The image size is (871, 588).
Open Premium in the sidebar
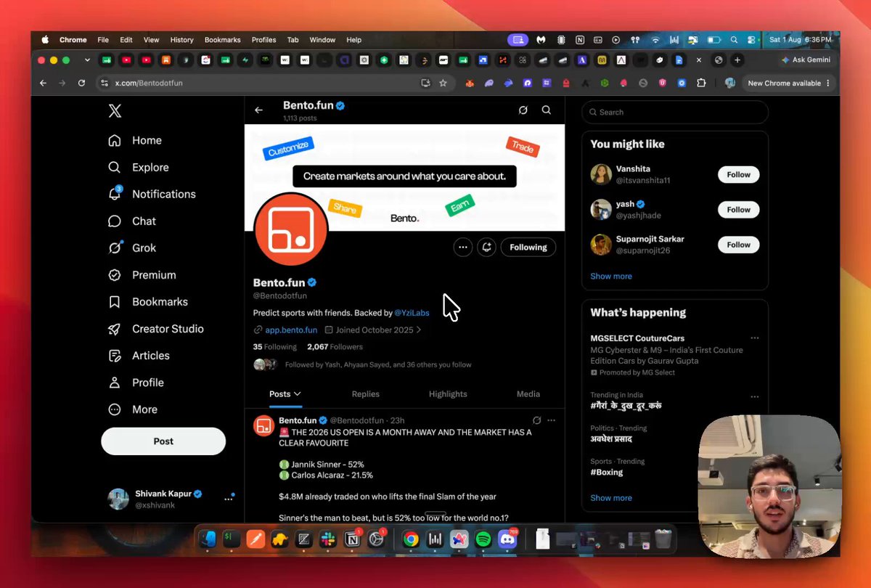tap(142, 275)
